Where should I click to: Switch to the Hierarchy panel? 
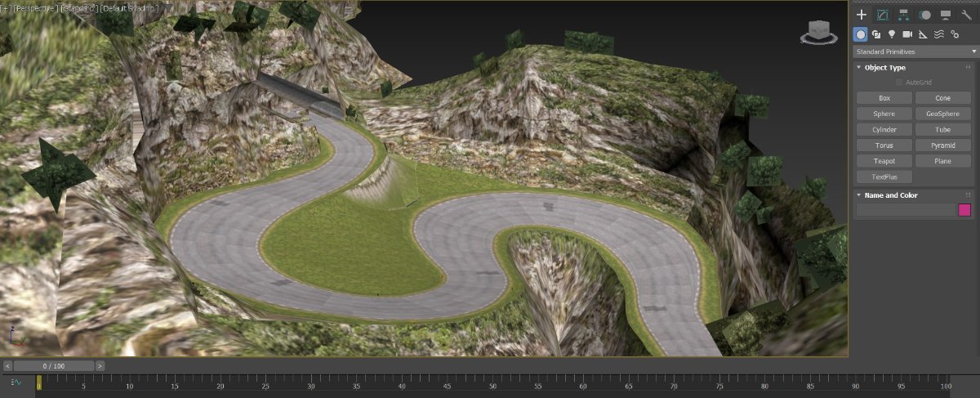pos(903,15)
